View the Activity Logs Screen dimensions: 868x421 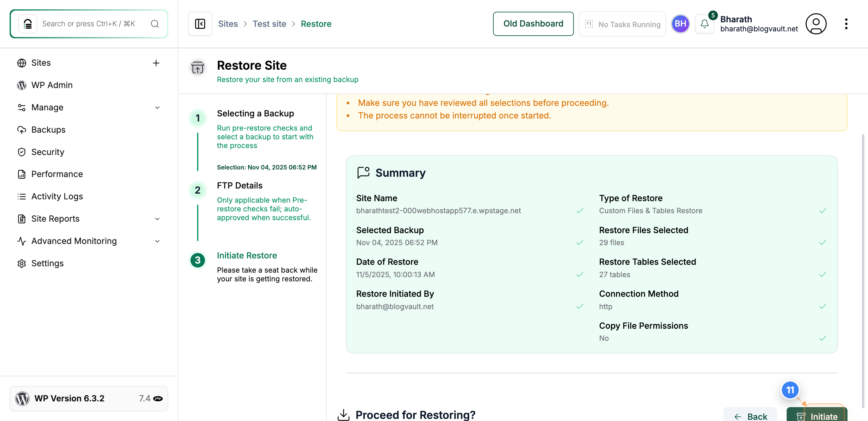point(57,196)
